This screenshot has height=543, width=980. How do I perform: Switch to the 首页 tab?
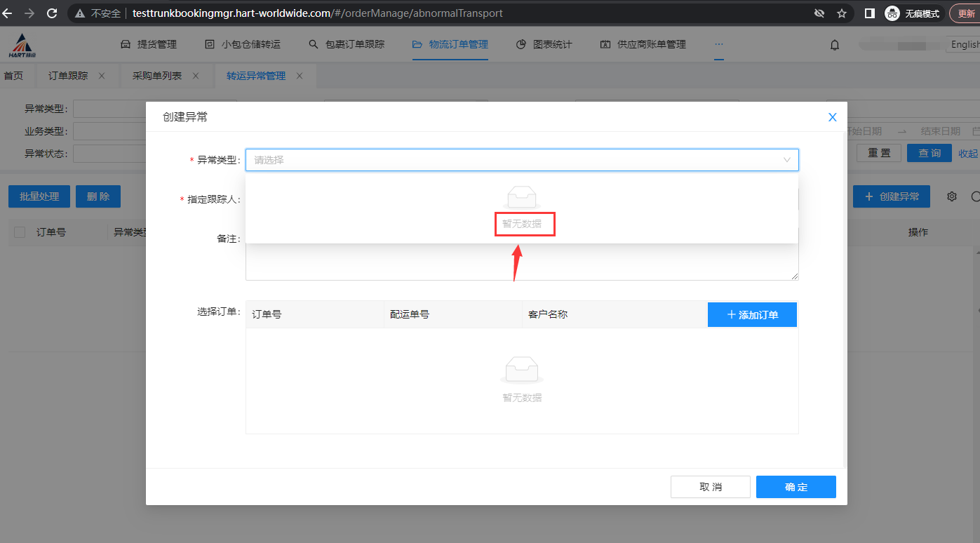(x=13, y=76)
